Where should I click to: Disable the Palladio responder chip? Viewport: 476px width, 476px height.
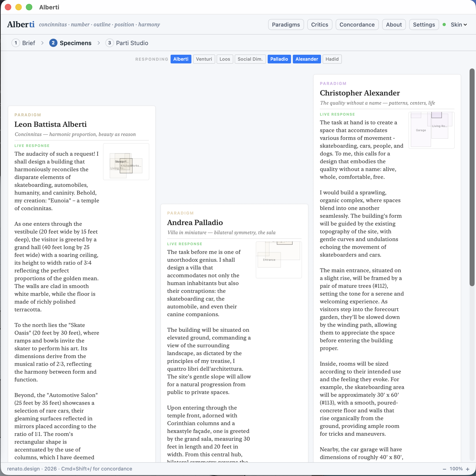tap(279, 59)
